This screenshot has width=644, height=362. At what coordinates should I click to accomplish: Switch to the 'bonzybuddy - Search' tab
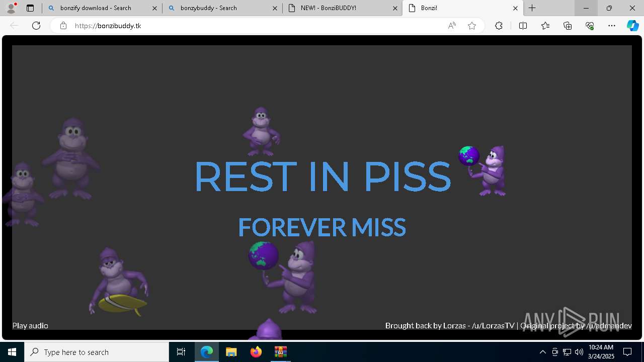pos(222,8)
